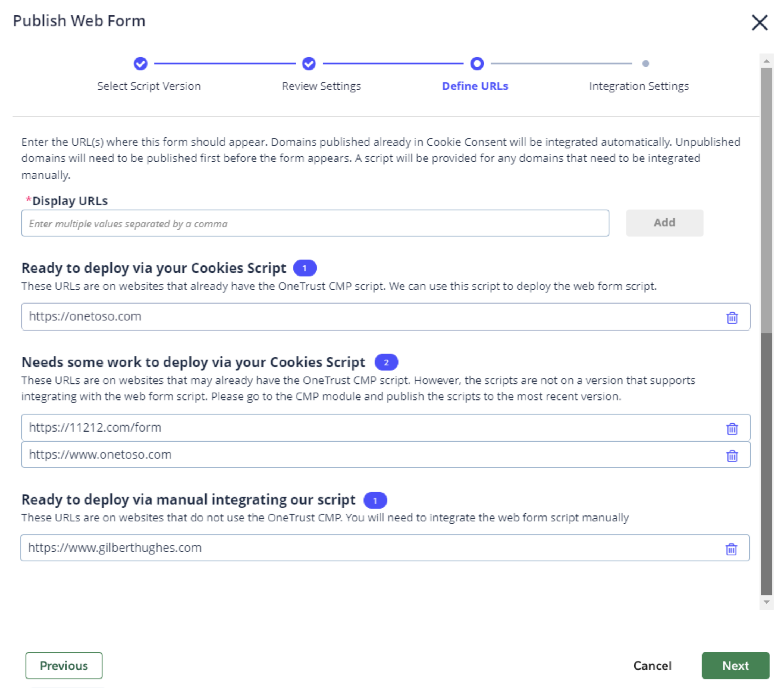The height and width of the screenshot is (697, 784).
Task: Click the Select Script Version completed checkmark
Action: pos(140,63)
